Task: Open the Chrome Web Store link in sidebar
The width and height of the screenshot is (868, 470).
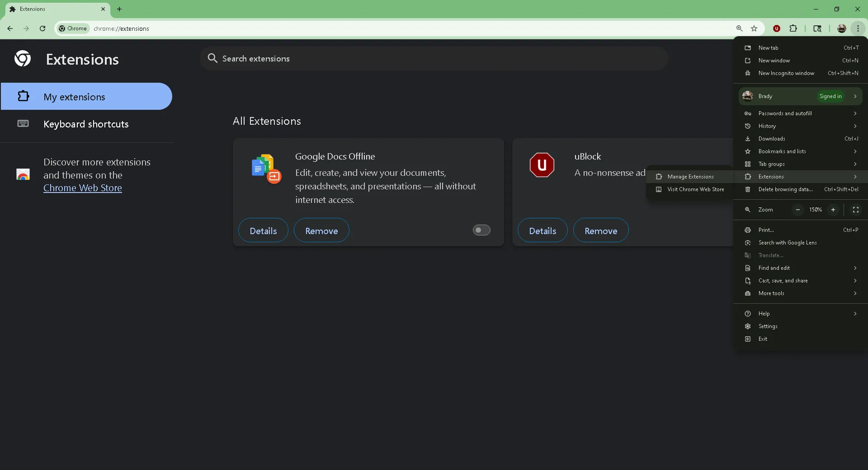Action: pyautogui.click(x=83, y=188)
